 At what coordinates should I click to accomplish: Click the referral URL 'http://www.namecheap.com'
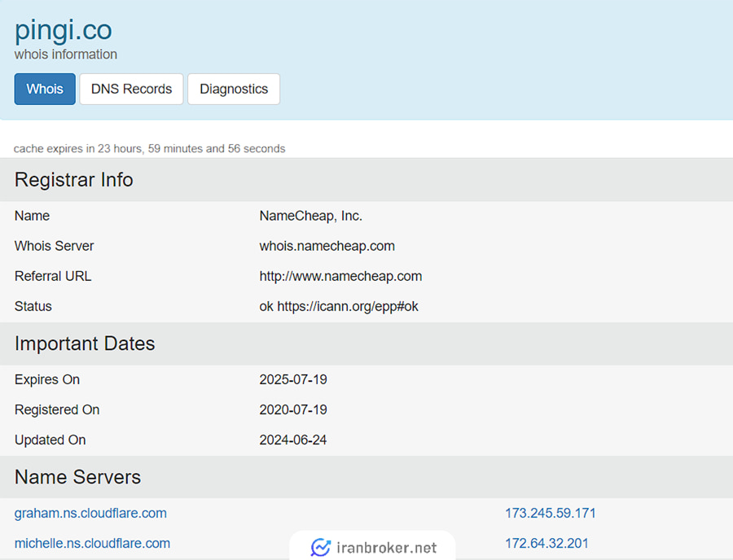(x=340, y=276)
